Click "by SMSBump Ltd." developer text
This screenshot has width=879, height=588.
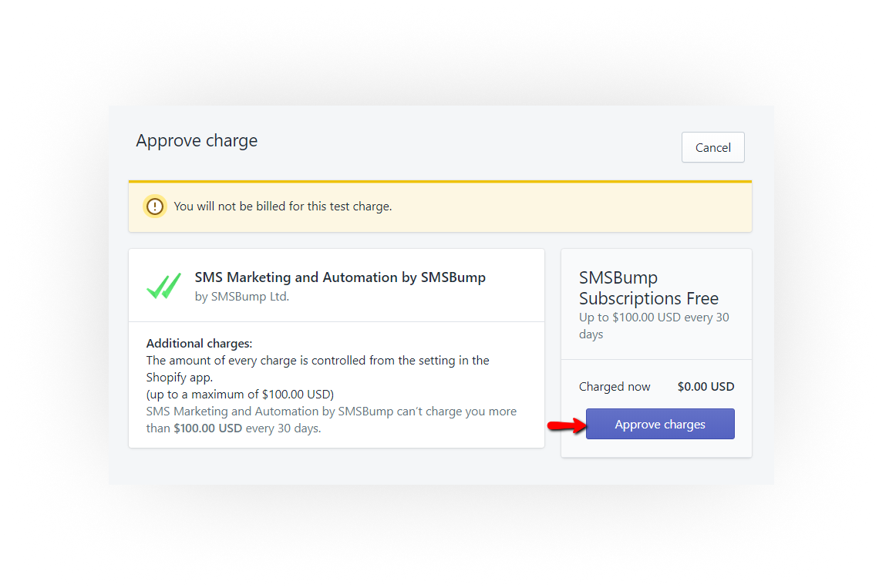pos(241,297)
